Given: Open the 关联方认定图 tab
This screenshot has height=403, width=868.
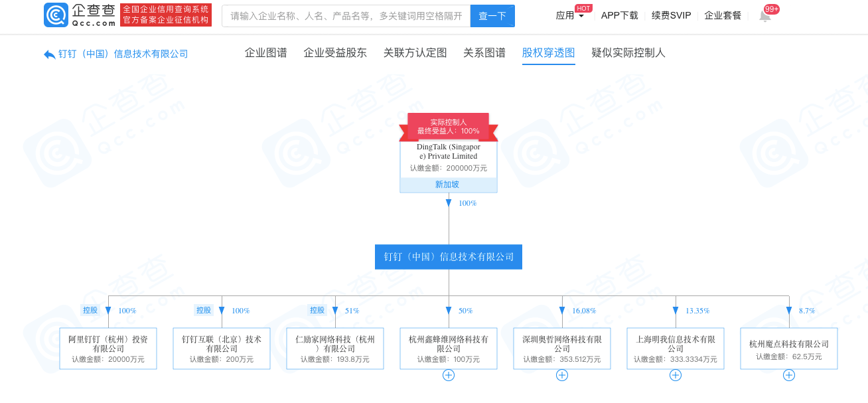Looking at the screenshot, I should coord(415,53).
